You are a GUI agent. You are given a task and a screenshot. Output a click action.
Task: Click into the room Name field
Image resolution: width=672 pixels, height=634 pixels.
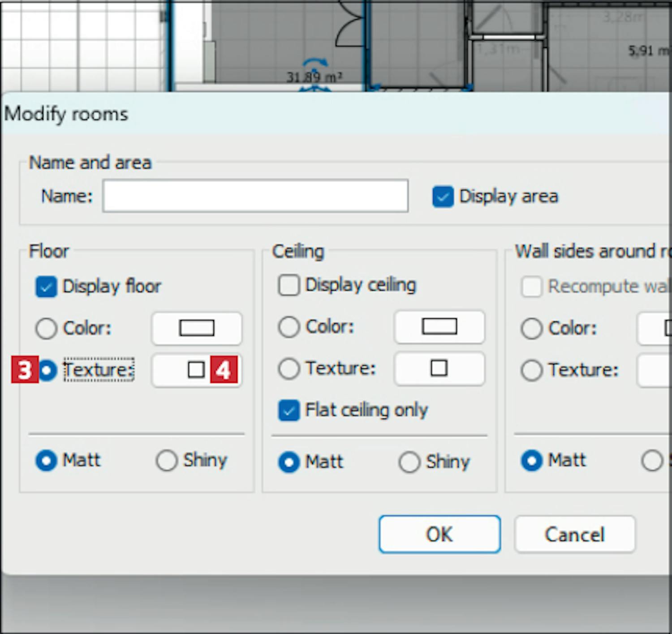pyautogui.click(x=255, y=196)
